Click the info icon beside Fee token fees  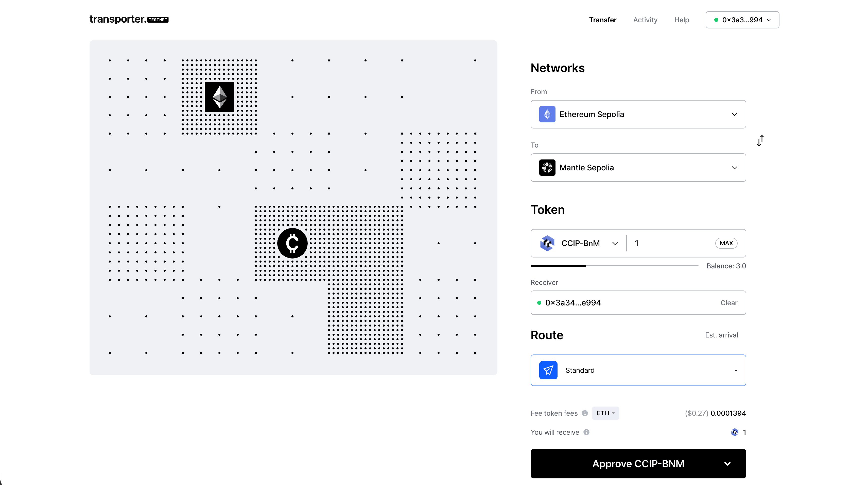pyautogui.click(x=585, y=413)
